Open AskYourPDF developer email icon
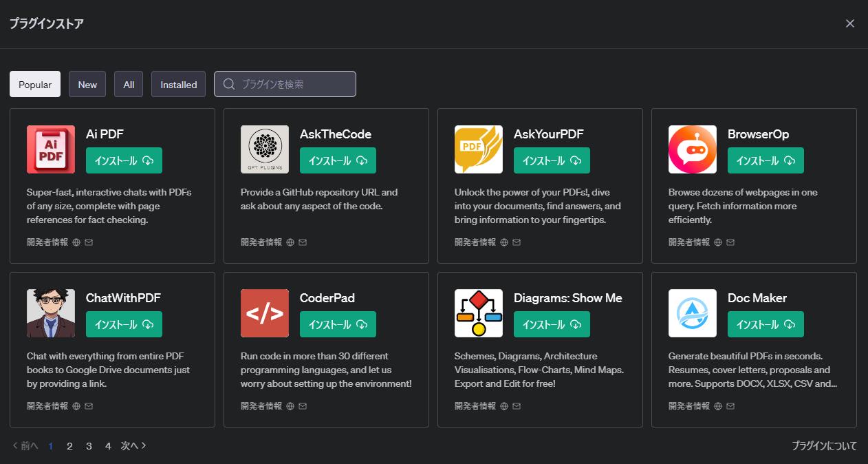This screenshot has height=464, width=868. (517, 242)
